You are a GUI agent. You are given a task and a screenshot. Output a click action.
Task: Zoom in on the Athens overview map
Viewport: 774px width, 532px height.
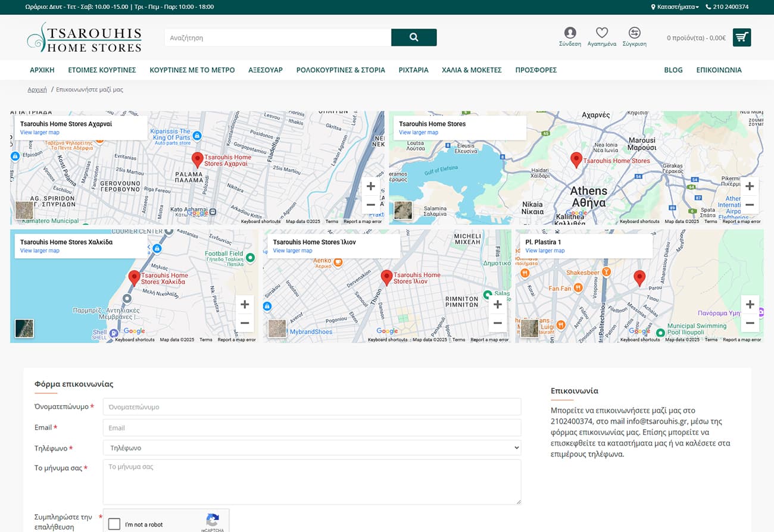[750, 186]
